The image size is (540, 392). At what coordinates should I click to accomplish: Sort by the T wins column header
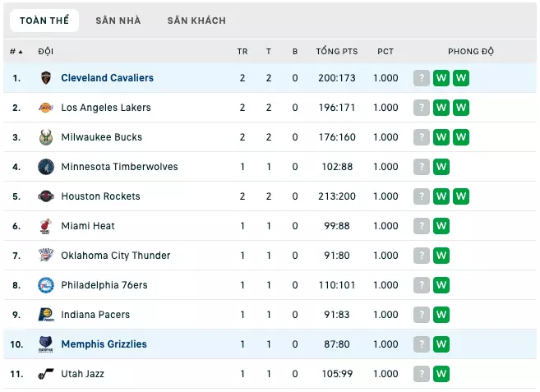pos(269,52)
